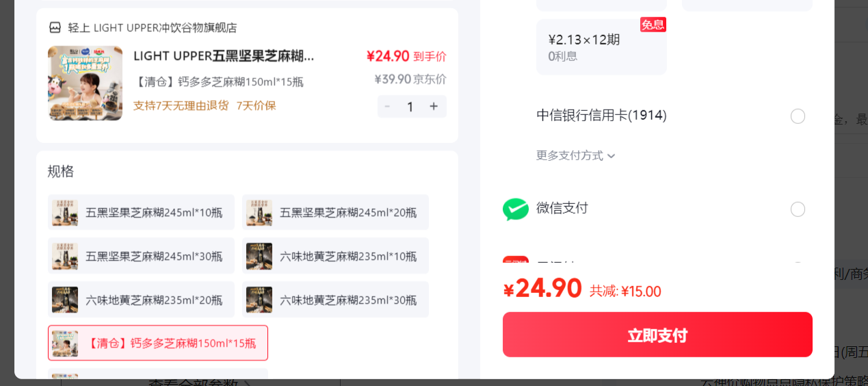Open the sesame paste product thumbnail image
The height and width of the screenshot is (386, 868).
click(x=86, y=83)
